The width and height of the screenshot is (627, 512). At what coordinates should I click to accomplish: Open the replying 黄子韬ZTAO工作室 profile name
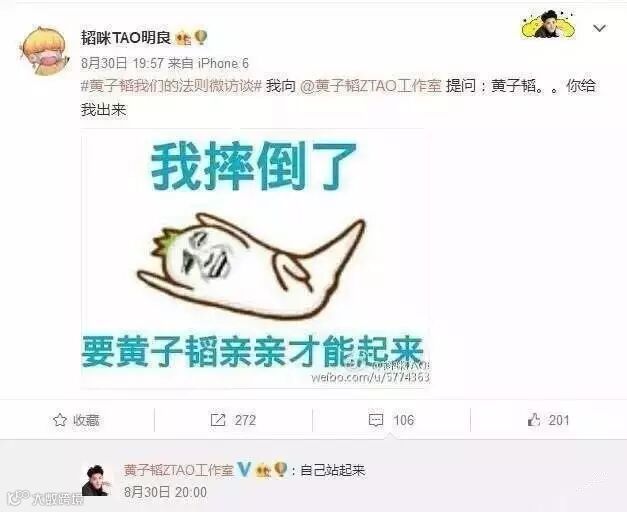coord(178,470)
